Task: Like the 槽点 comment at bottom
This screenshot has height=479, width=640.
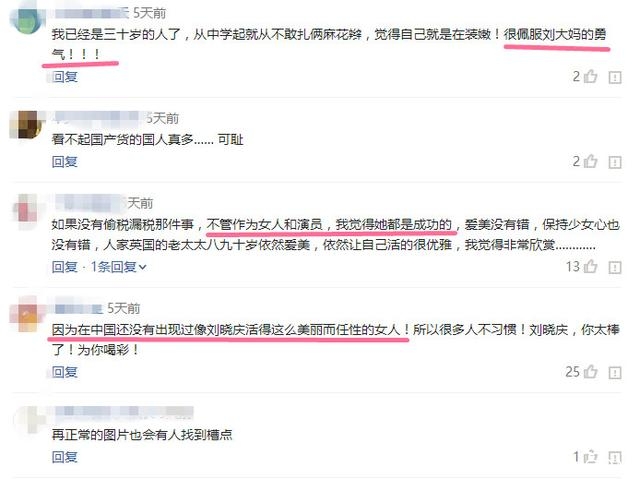Action: [x=590, y=457]
